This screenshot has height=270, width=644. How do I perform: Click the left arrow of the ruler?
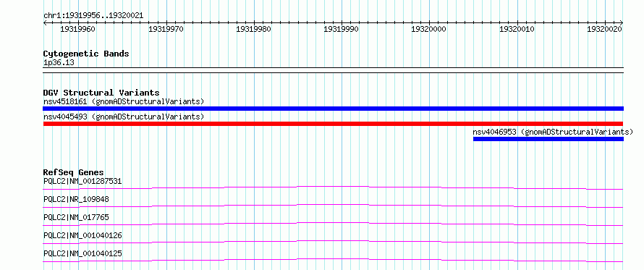[45, 22]
